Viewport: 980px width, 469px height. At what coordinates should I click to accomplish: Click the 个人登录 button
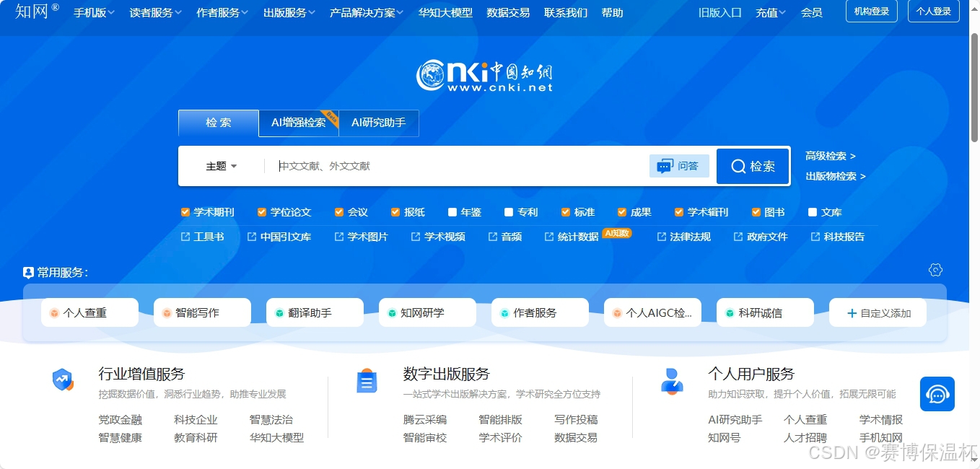[934, 12]
